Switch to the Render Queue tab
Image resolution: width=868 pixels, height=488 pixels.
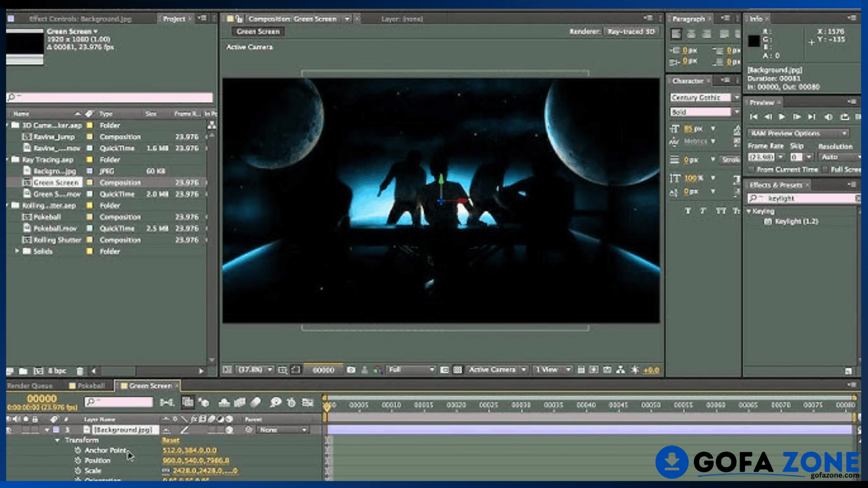pyautogui.click(x=30, y=386)
